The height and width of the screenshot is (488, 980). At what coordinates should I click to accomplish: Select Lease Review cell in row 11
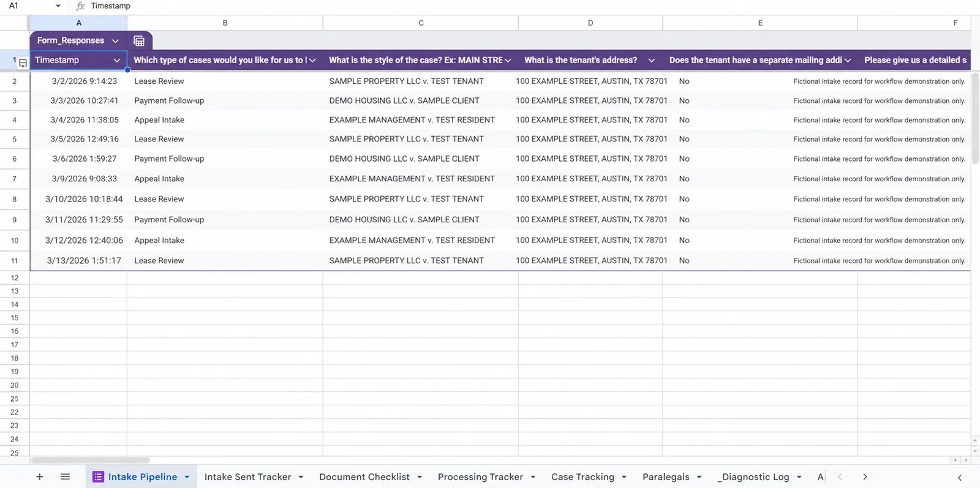pos(225,261)
